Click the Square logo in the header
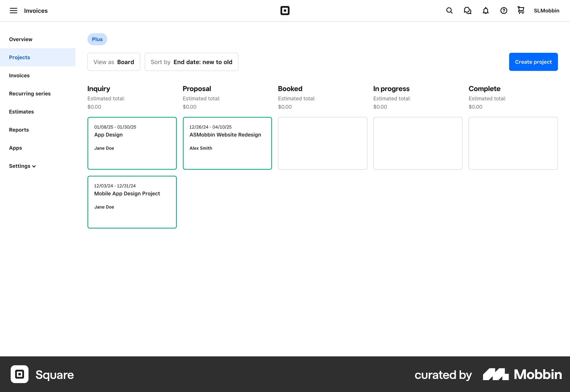The image size is (570, 392). tap(285, 10)
